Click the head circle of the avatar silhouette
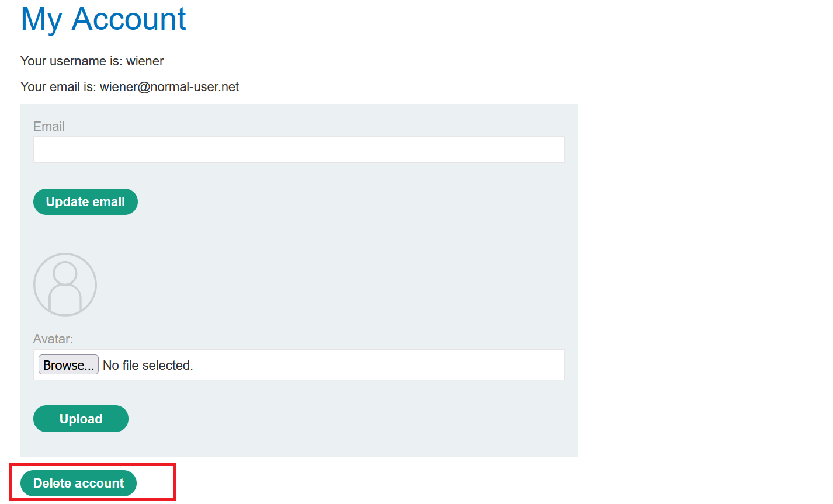The width and height of the screenshot is (833, 504). click(65, 273)
